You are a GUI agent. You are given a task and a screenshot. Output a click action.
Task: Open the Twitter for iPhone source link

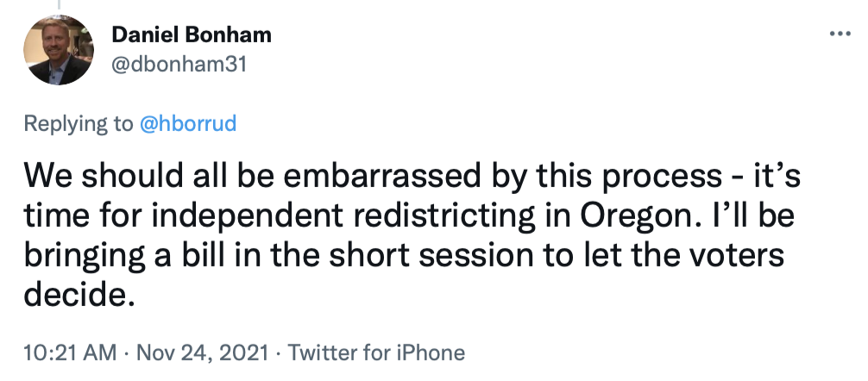376,353
